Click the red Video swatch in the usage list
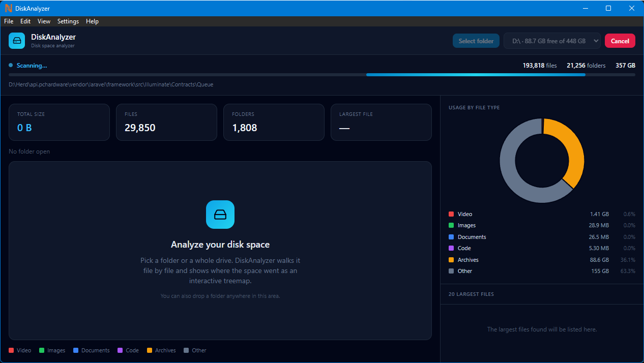 pos(451,215)
